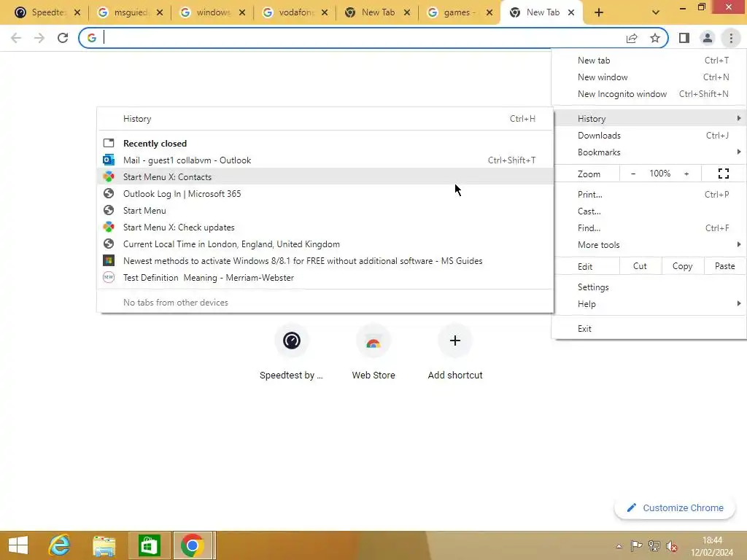This screenshot has width=747, height=560.
Task: Close the games tab
Action: click(489, 12)
